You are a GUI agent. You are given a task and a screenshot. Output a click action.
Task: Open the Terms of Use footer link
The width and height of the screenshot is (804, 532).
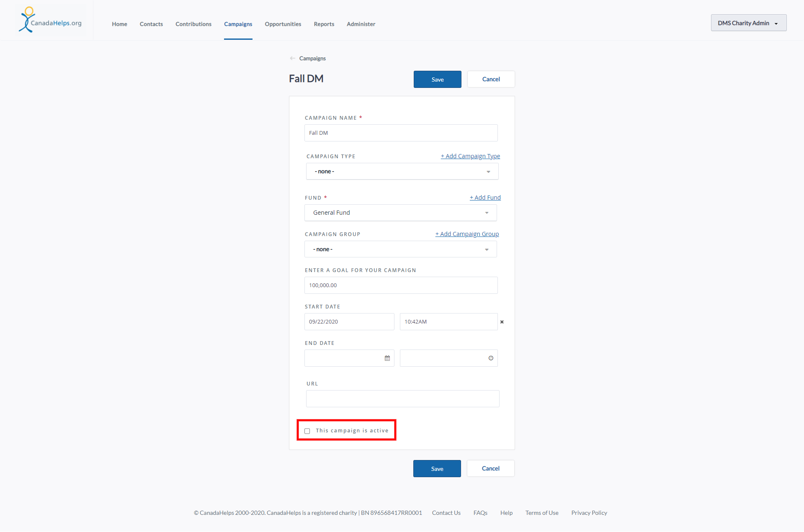[542, 513]
